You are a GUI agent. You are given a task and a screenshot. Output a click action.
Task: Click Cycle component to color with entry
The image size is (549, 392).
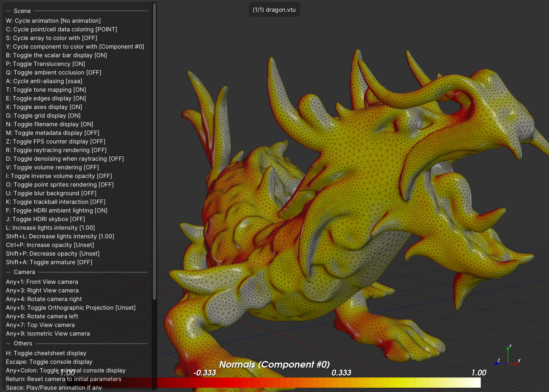[75, 47]
